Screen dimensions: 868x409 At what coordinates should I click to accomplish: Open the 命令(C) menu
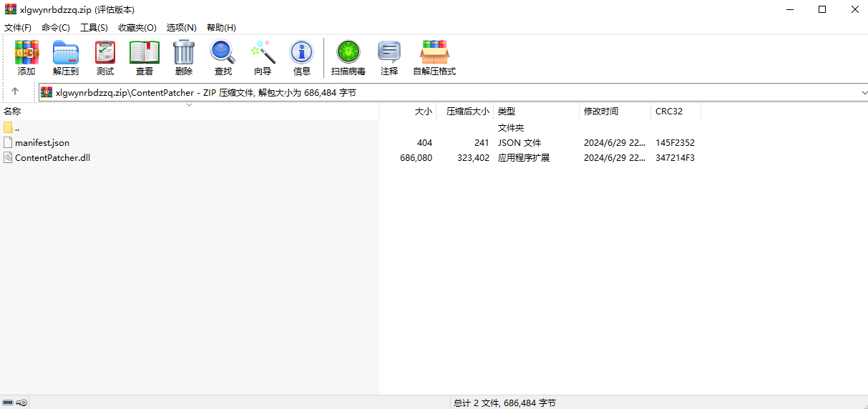coord(56,27)
